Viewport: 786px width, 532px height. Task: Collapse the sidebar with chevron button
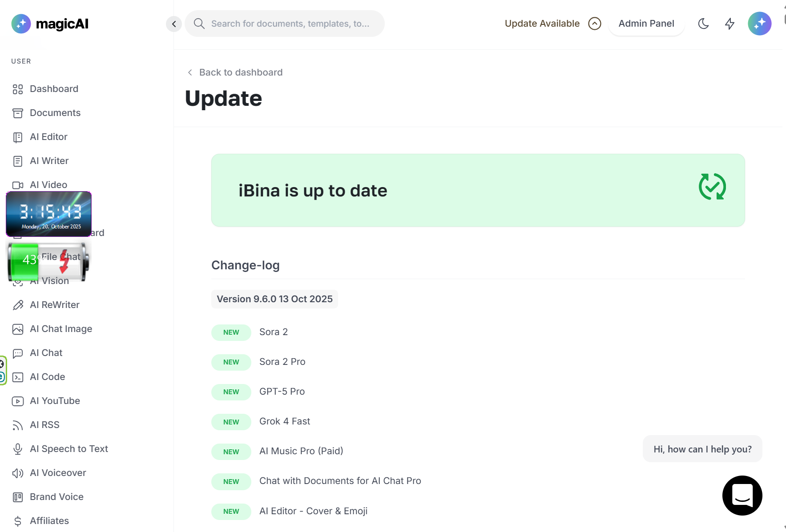(174, 24)
